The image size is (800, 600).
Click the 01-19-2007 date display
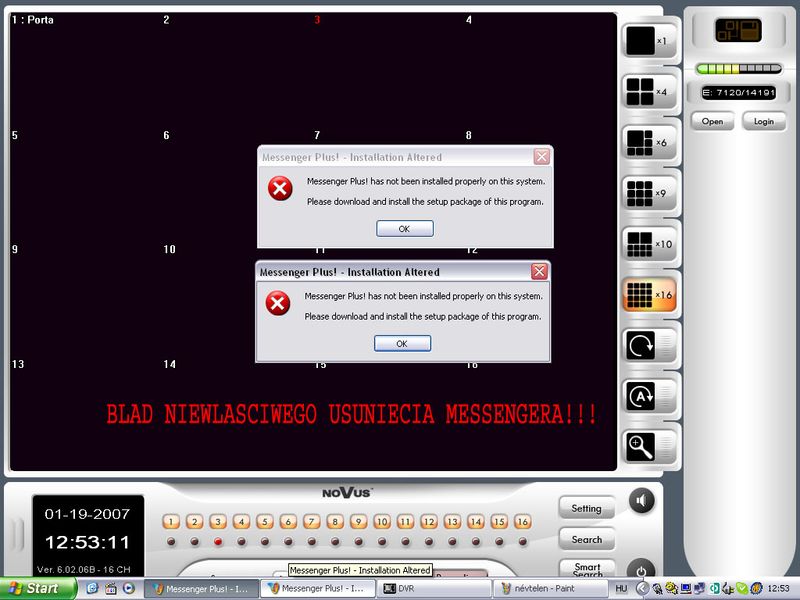coord(87,514)
